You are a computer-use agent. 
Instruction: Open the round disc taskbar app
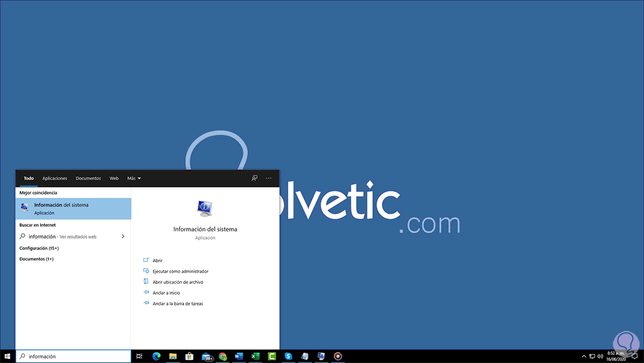(x=338, y=356)
